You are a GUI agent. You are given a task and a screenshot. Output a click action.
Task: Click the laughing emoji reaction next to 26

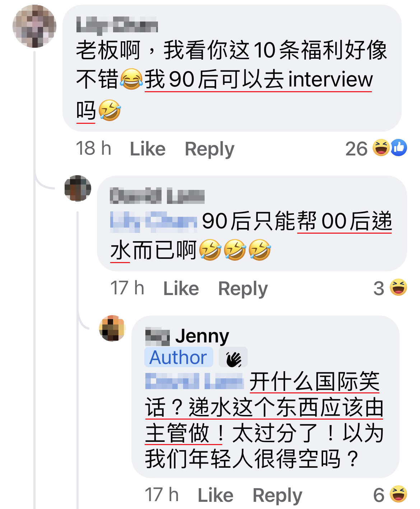pos(381,148)
